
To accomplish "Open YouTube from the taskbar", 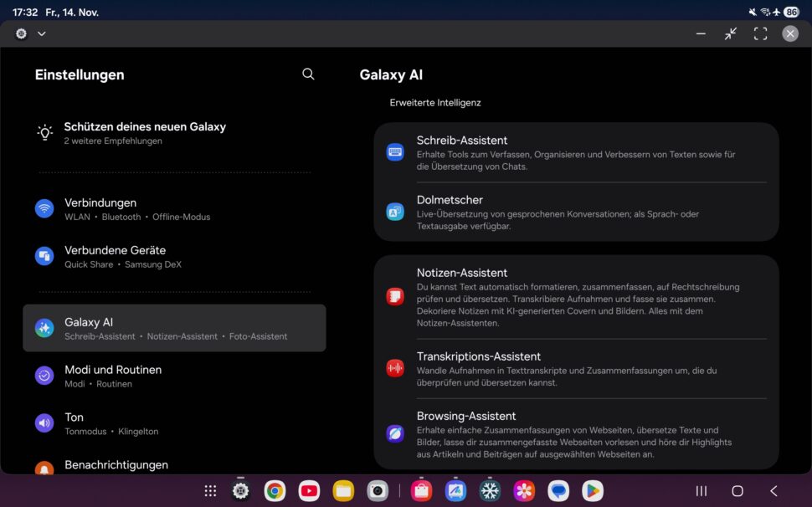I will (x=309, y=491).
